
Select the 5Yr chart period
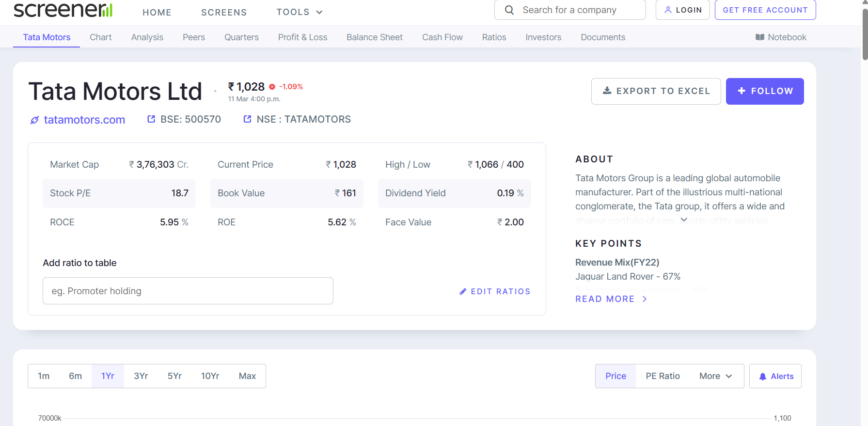point(174,376)
